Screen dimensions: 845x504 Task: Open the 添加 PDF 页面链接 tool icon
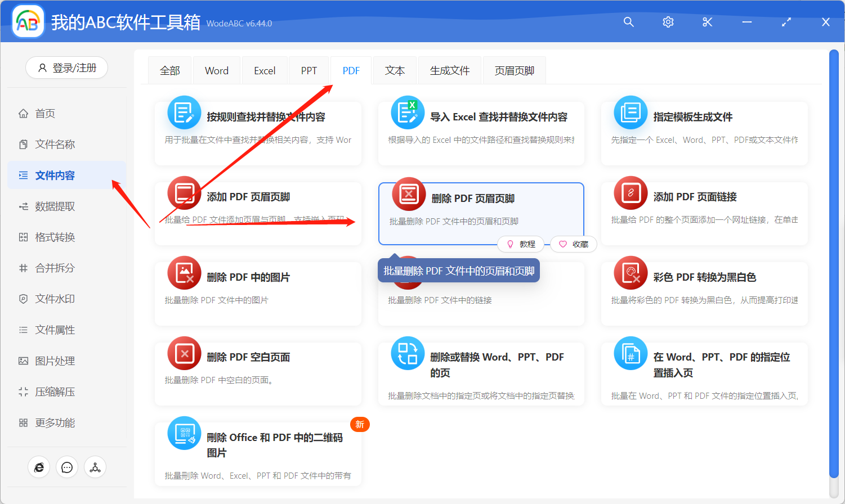coord(630,193)
